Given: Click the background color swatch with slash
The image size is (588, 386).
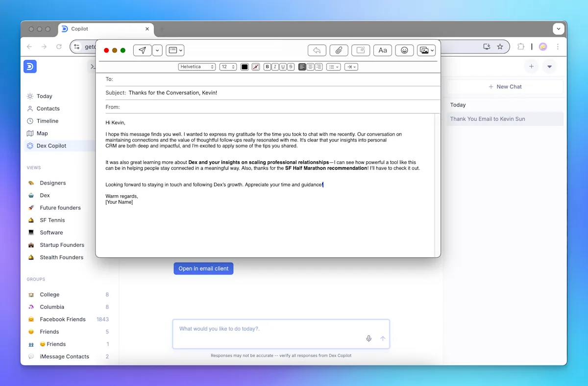Looking at the screenshot, I should click(255, 67).
